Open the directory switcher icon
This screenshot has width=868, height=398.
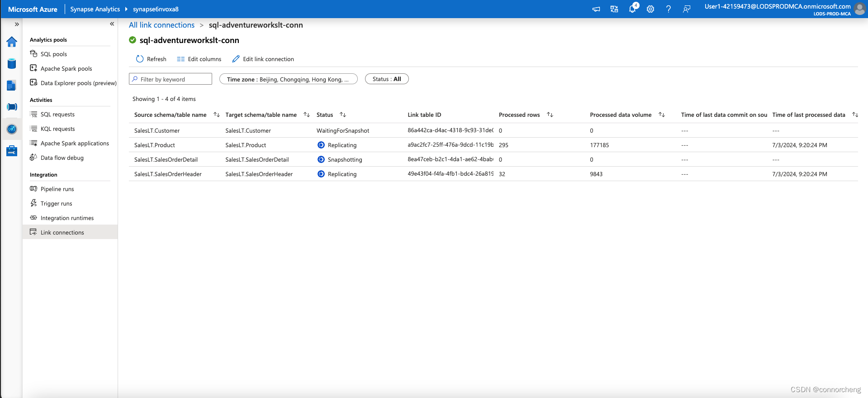(x=614, y=9)
